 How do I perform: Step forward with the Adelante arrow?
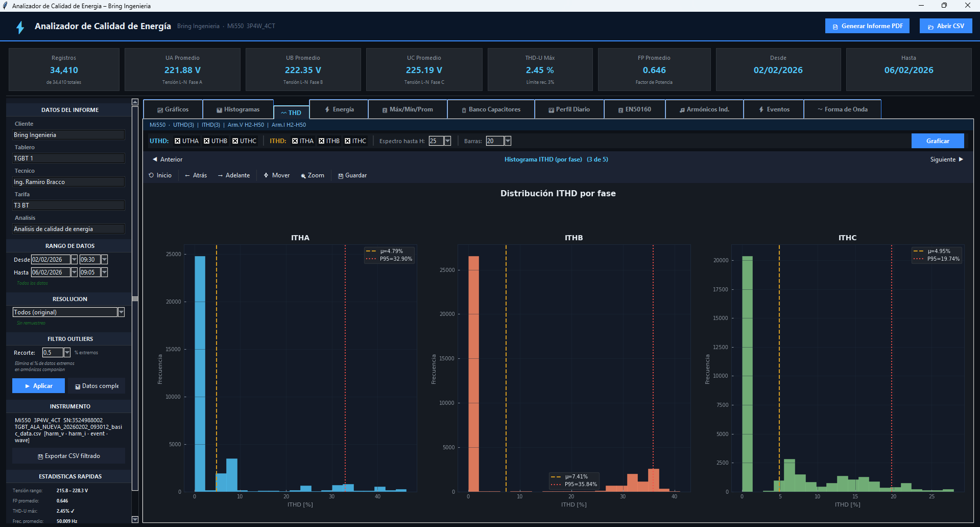(x=233, y=175)
